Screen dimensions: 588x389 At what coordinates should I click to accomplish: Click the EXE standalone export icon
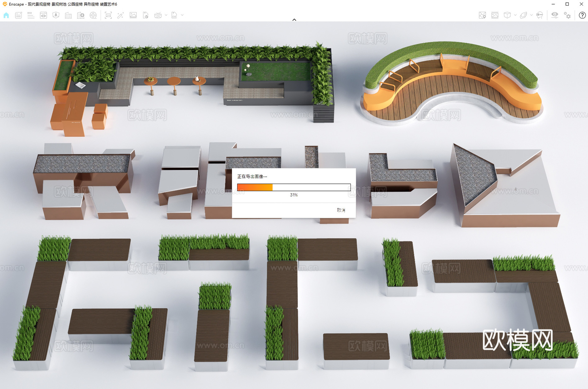click(174, 15)
